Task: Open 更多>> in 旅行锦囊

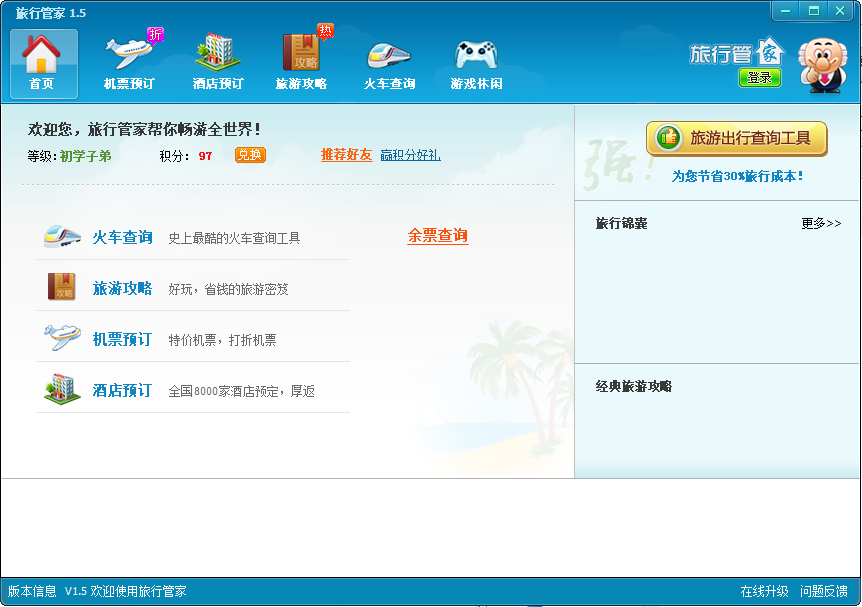Action: [x=821, y=223]
